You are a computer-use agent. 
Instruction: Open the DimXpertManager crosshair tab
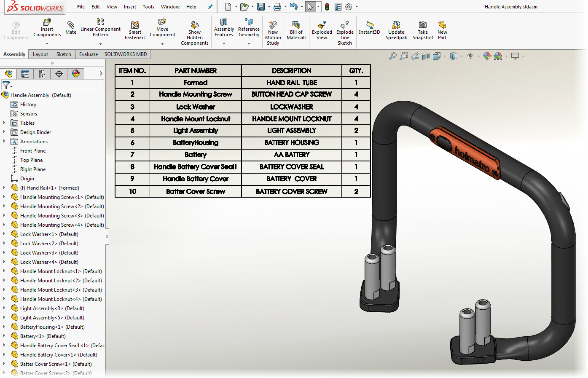coord(59,74)
